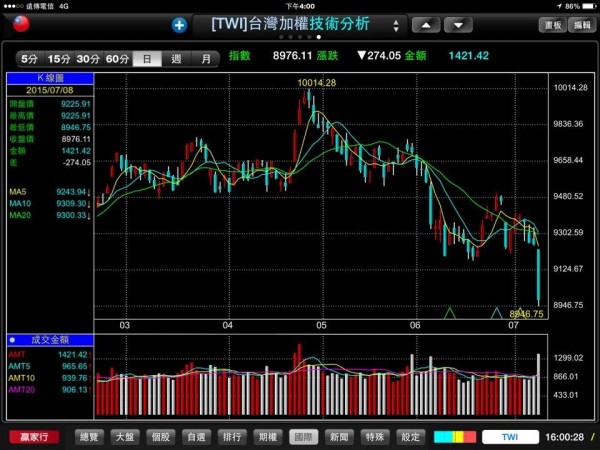The image size is (600, 450).
Task: Select the 月 monthly interval
Action: [x=205, y=59]
